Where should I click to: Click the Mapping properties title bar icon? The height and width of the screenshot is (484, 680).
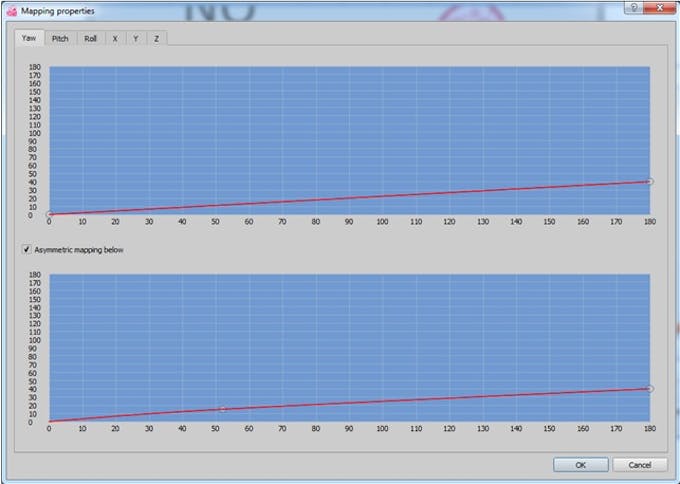[x=12, y=11]
